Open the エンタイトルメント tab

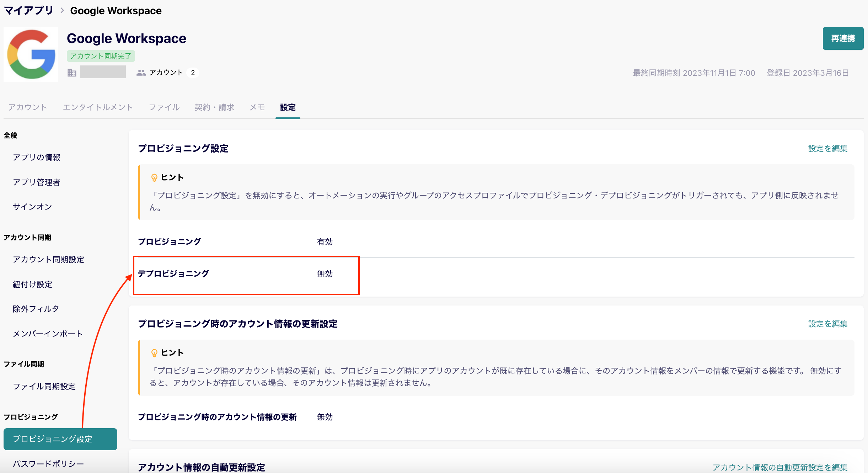coord(98,107)
